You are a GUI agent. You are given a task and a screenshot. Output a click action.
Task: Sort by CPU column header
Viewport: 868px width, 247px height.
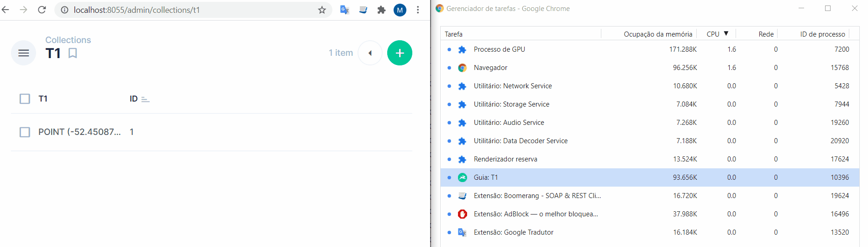[x=713, y=34]
